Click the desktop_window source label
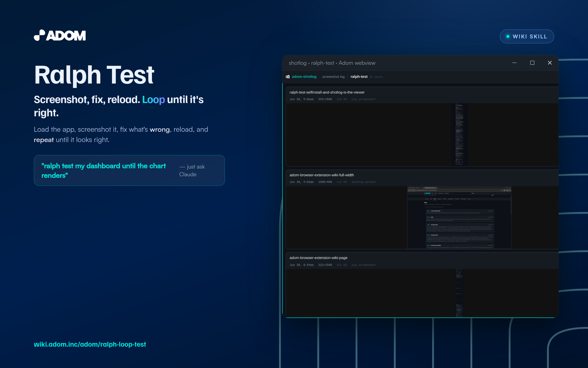The image size is (588, 368). 363,182
